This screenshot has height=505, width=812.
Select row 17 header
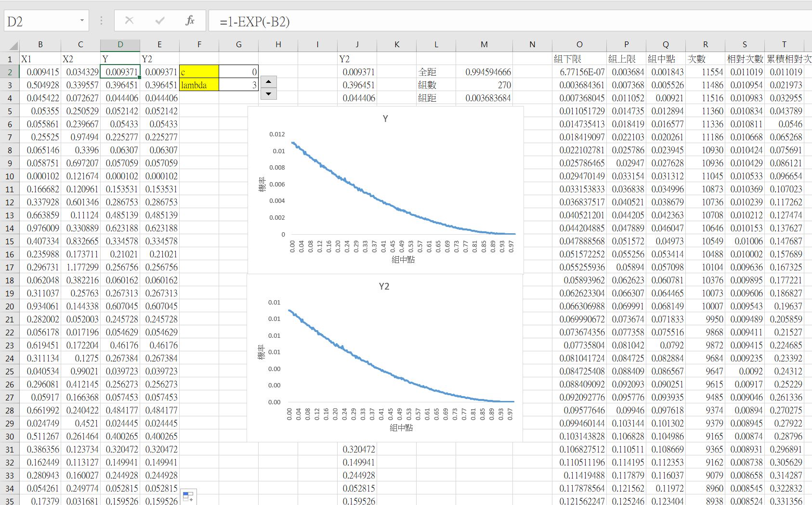pyautogui.click(x=10, y=267)
